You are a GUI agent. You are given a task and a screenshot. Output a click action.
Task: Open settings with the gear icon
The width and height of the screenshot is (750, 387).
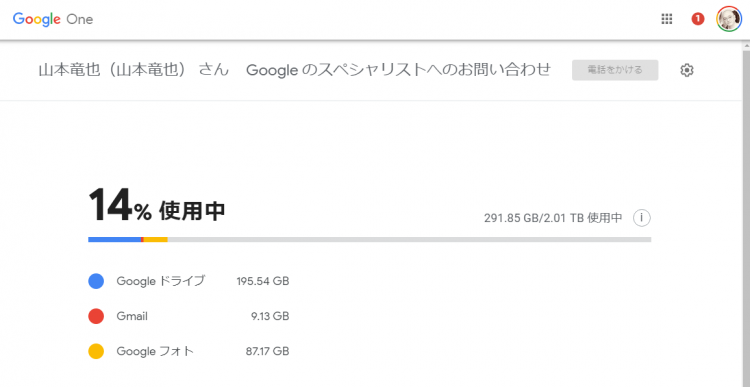tap(686, 70)
